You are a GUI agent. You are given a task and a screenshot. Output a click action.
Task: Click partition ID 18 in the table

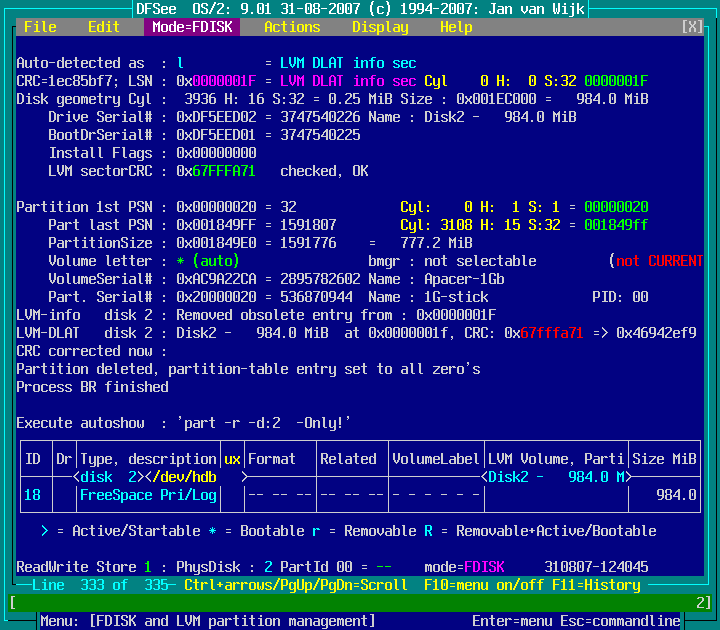(x=32, y=495)
